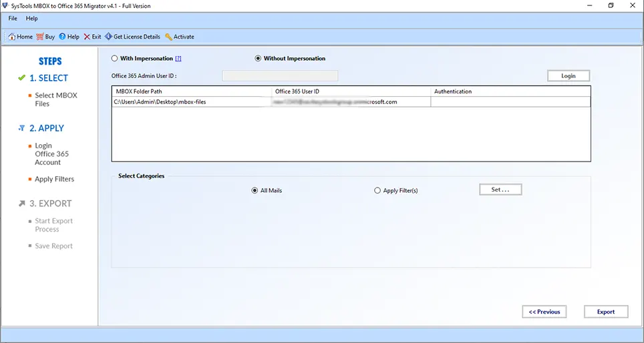Click the Buy cart icon
Viewport: 644px width, 343px height.
[x=40, y=37]
